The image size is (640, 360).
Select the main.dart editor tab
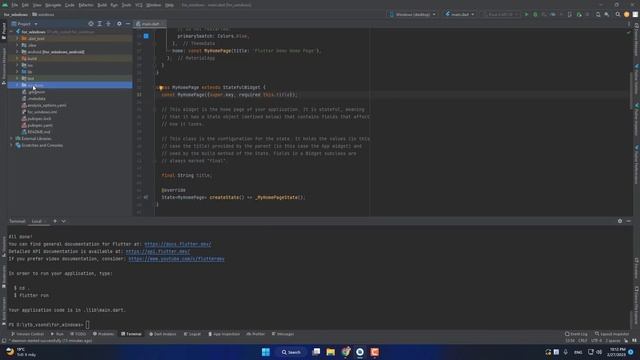coord(149,24)
